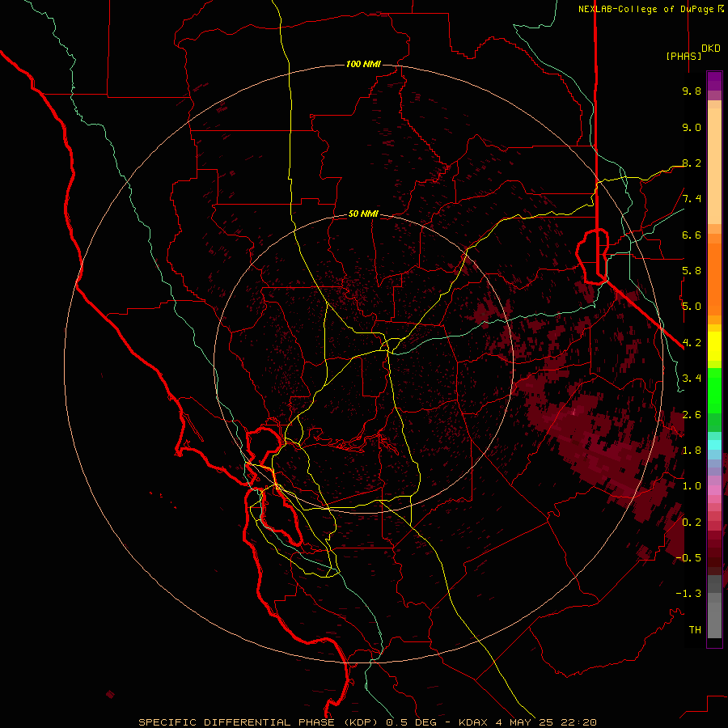Viewport: 728px width, 728px height.
Task: Click the 100 NMI range ring label
Action: (x=363, y=64)
